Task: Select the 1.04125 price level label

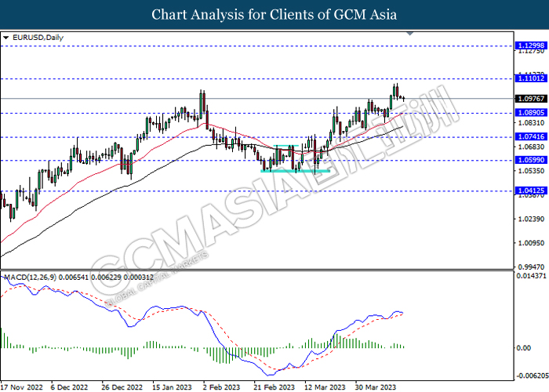Action: pyautogui.click(x=531, y=191)
